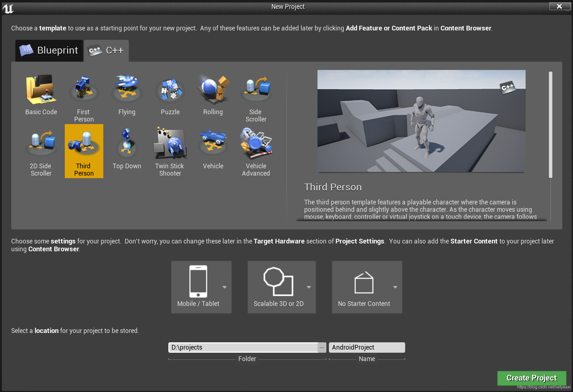Click the Create Project button
The height and width of the screenshot is (392, 573).
point(532,378)
